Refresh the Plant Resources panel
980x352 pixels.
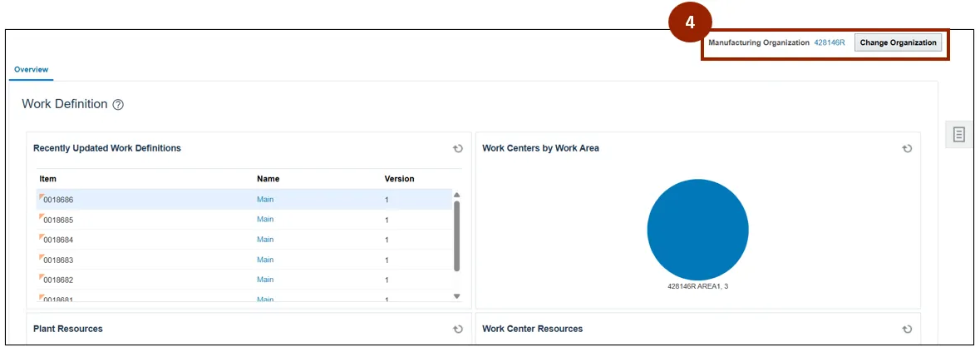tap(457, 330)
